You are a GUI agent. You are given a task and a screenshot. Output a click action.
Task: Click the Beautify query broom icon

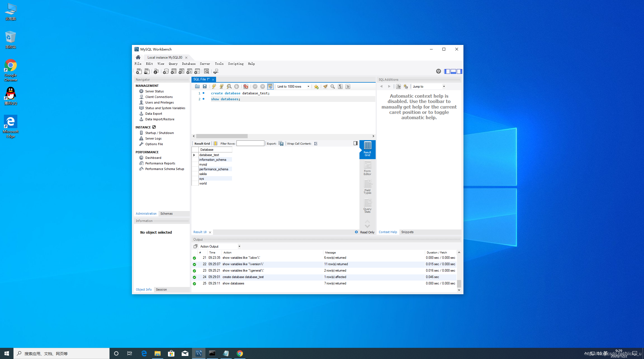(x=325, y=87)
